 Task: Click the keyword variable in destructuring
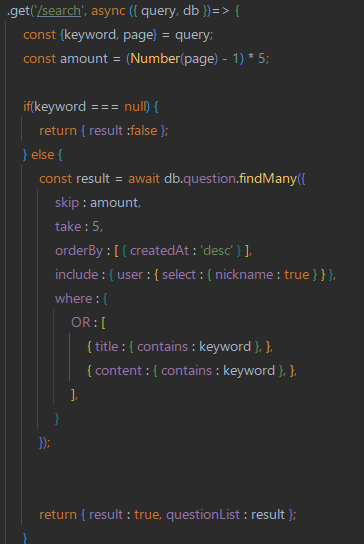[90, 35]
